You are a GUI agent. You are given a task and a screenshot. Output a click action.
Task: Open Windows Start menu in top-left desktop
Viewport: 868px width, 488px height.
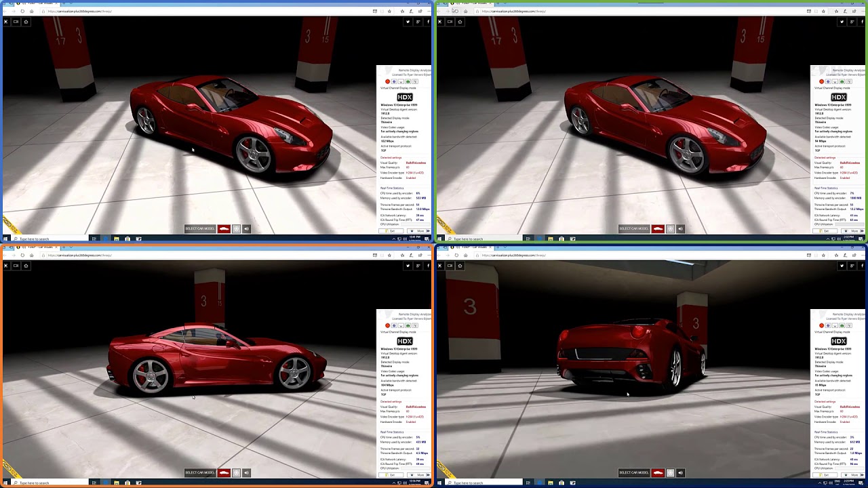(x=5, y=239)
